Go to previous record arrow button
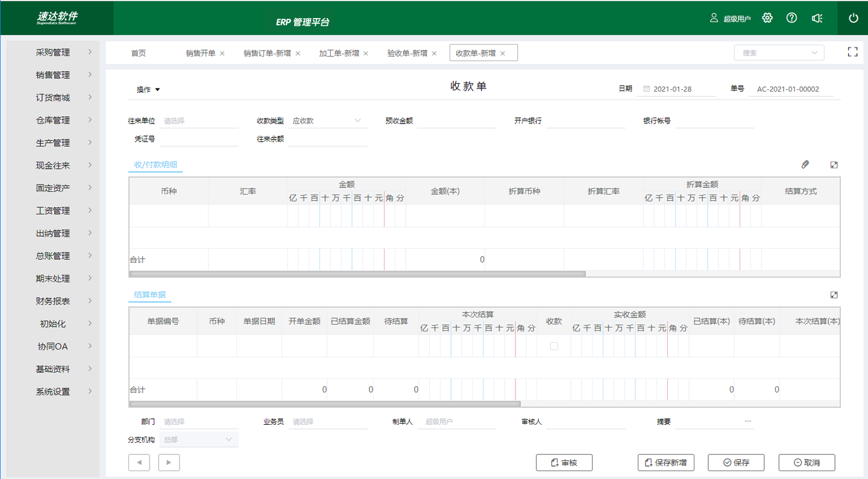Viewport: 868px width, 479px height. tap(139, 462)
